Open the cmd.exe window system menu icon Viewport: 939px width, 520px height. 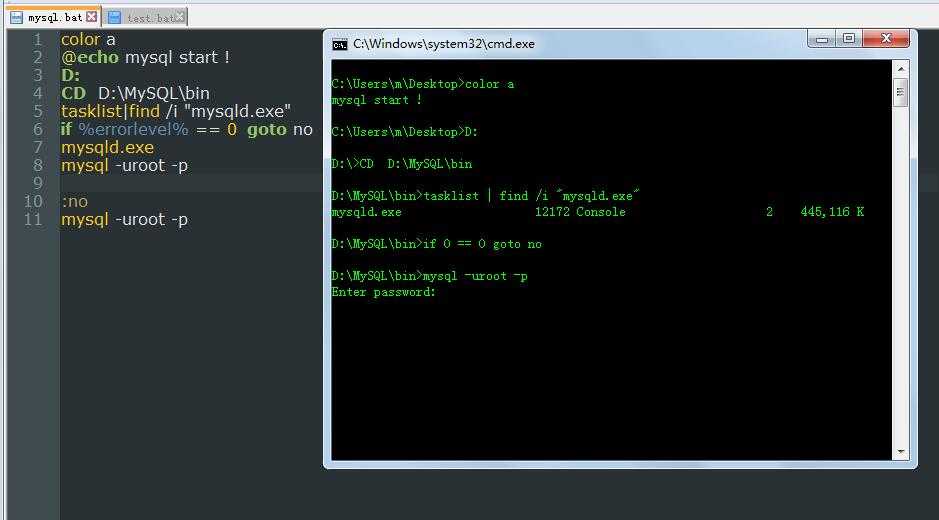(340, 44)
